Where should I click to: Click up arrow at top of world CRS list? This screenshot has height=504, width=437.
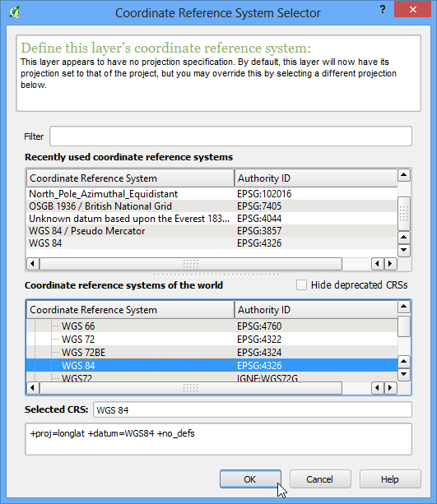(x=404, y=307)
